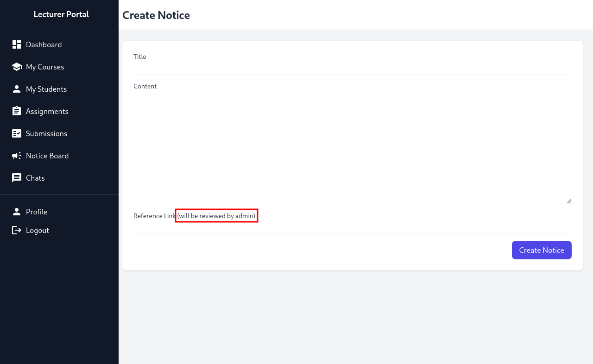Open Submissions via its checklist icon
The width and height of the screenshot is (593, 364).
[17, 133]
